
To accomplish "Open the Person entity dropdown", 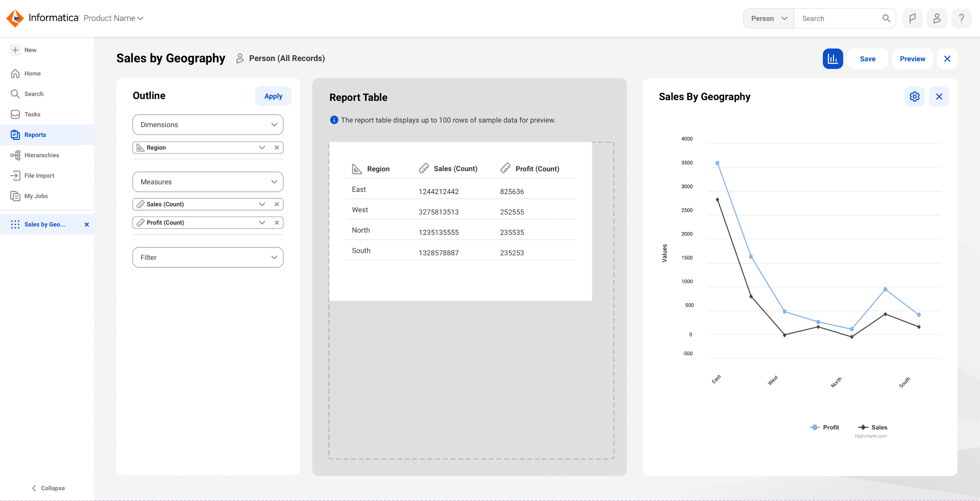I will point(768,18).
